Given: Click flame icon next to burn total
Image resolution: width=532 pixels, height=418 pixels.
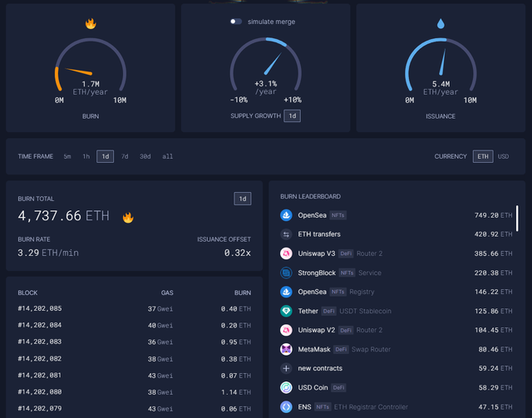Looking at the screenshot, I should coord(128,217).
